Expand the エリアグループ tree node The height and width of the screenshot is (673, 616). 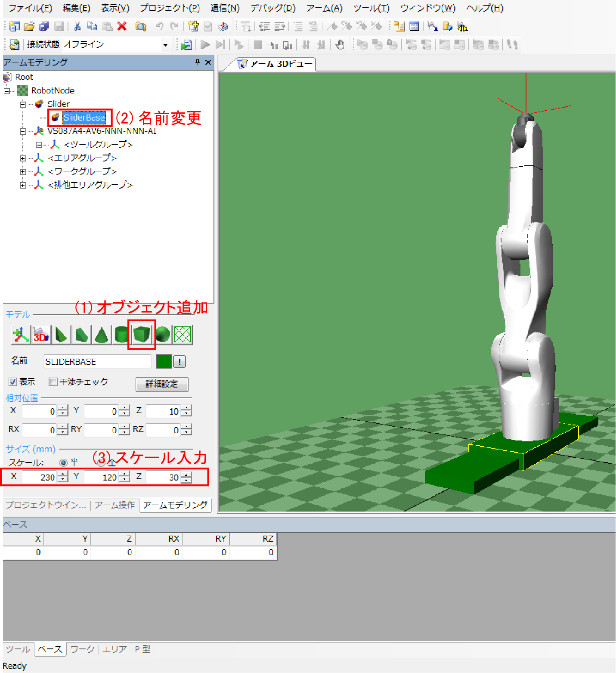(23, 158)
